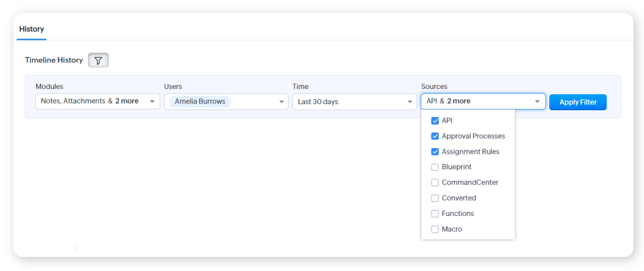Image resolution: width=644 pixels, height=271 pixels.
Task: Check the Macro source checkbox
Action: (435, 229)
